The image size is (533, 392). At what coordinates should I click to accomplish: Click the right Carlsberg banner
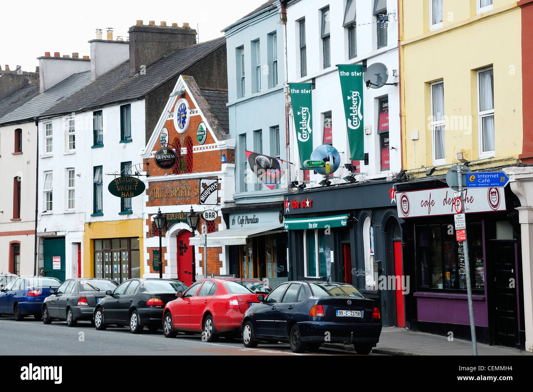tap(351, 112)
